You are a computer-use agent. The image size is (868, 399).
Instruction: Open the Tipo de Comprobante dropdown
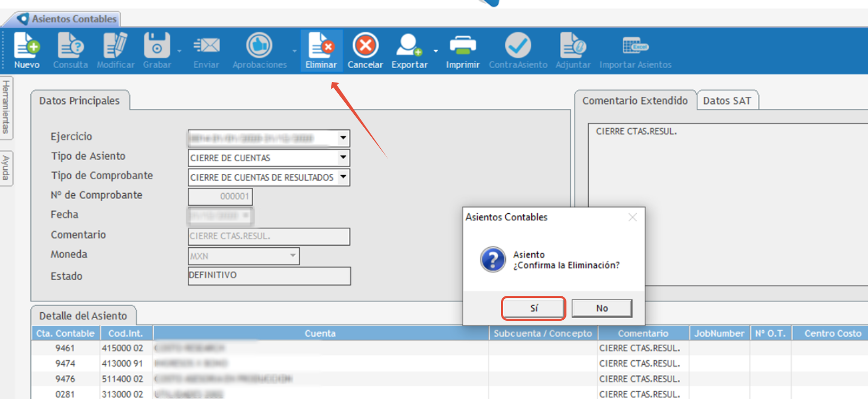click(x=344, y=177)
